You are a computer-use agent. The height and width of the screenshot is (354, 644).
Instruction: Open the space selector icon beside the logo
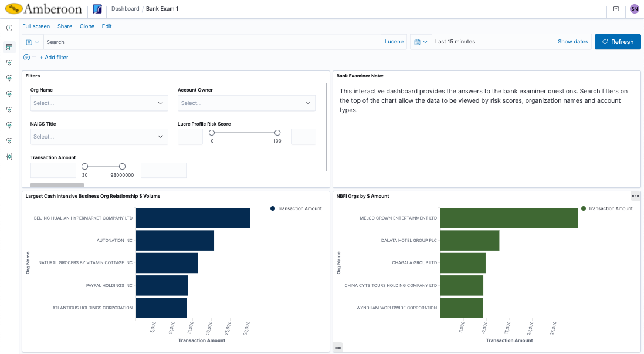click(97, 9)
